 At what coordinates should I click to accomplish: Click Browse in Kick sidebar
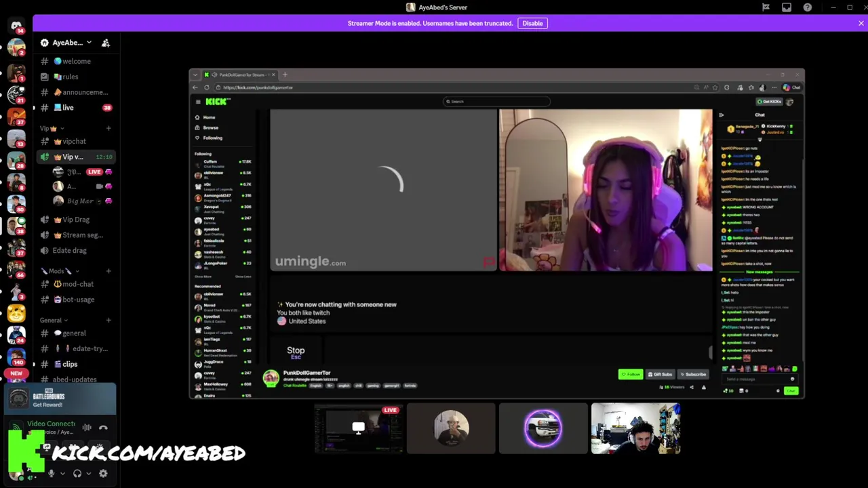click(210, 127)
